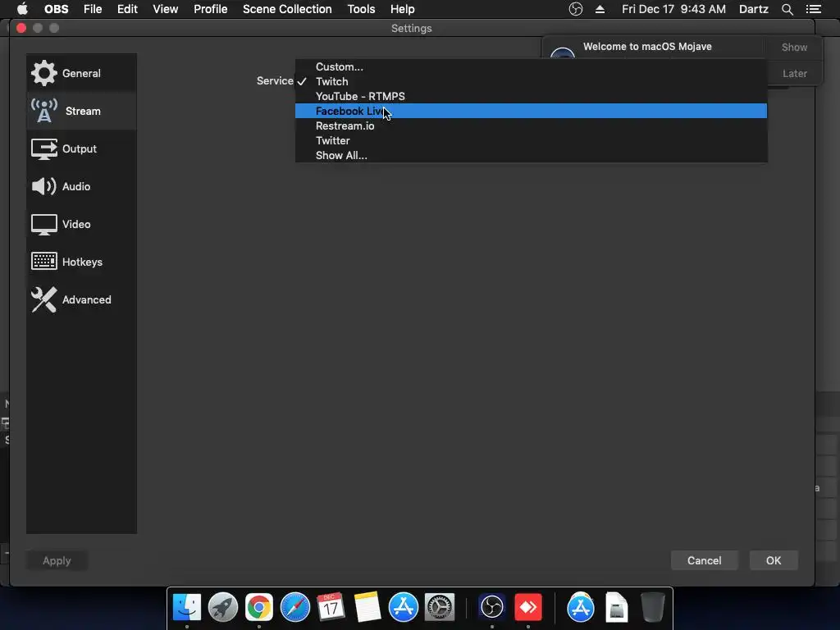This screenshot has height=630, width=840.
Task: Click the date and time in menu bar
Action: (673, 9)
